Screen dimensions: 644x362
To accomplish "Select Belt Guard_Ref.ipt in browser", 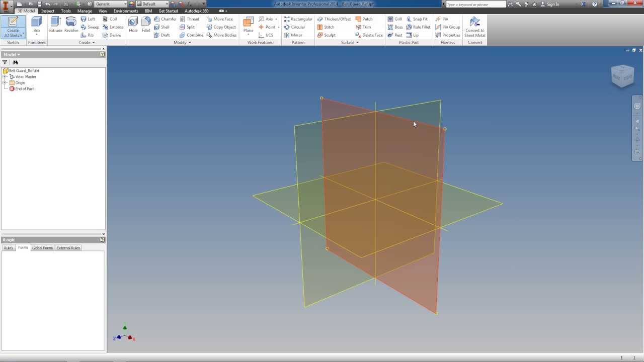I will (24, 71).
